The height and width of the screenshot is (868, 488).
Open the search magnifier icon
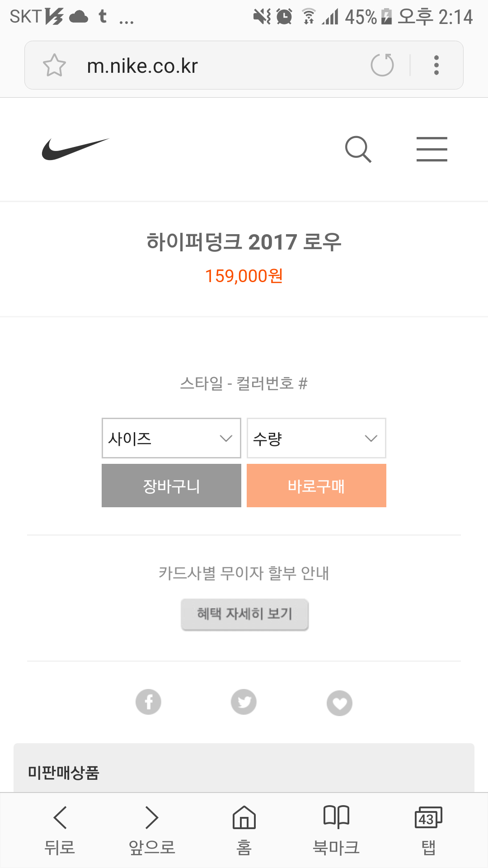pos(358,149)
